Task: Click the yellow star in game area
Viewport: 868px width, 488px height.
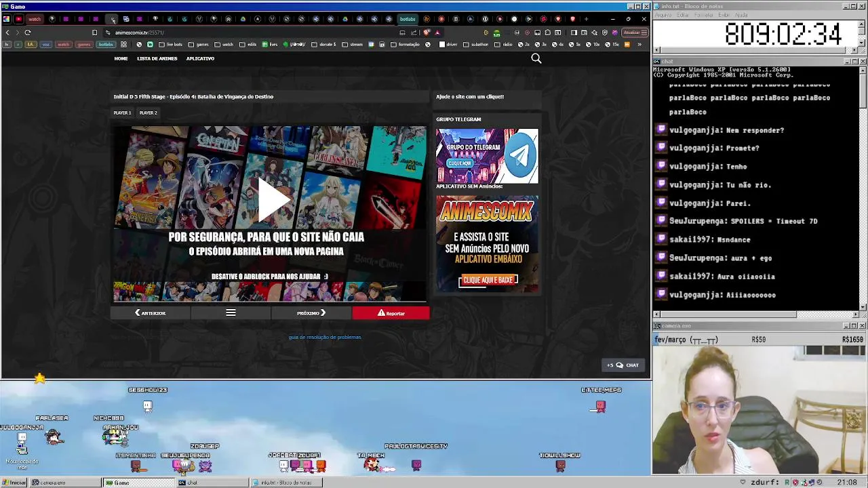Action: coord(39,378)
